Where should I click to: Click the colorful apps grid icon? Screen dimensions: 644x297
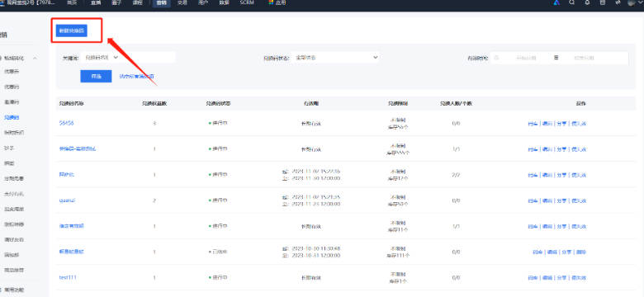pyautogui.click(x=271, y=2)
